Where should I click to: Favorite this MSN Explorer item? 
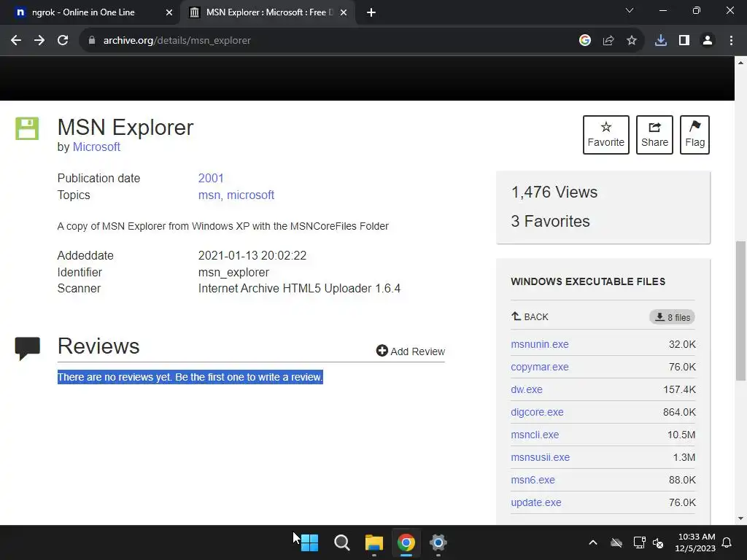click(606, 135)
